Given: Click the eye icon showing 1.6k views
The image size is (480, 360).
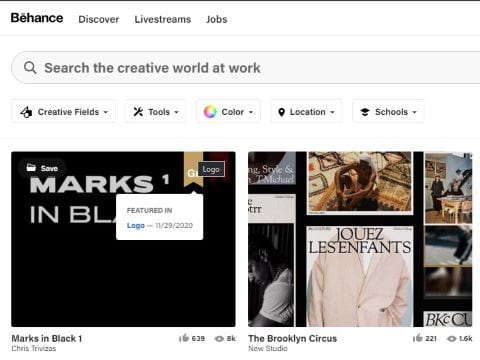Looking at the screenshot, I should click(x=451, y=339).
